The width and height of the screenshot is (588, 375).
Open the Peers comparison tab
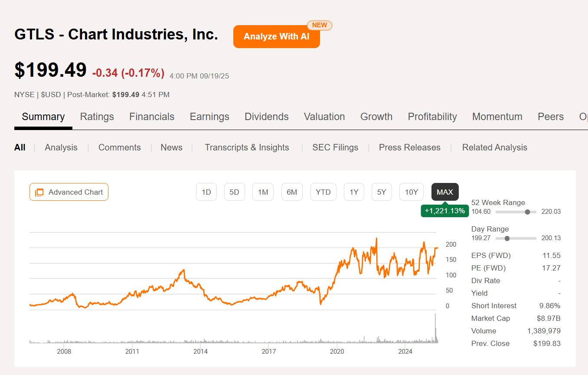pos(551,117)
